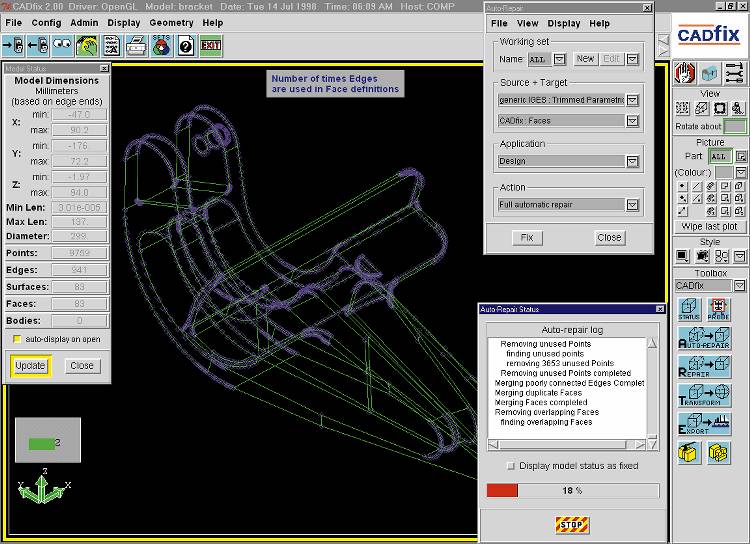Click the first View icon with dotted grid

click(683, 108)
